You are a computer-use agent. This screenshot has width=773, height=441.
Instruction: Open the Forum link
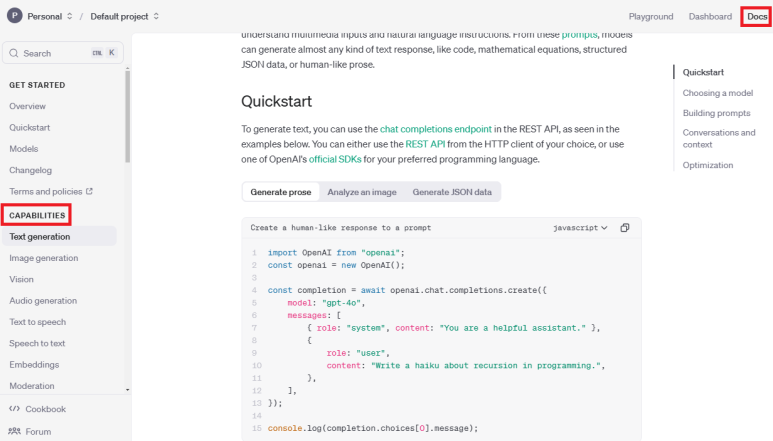[38, 432]
